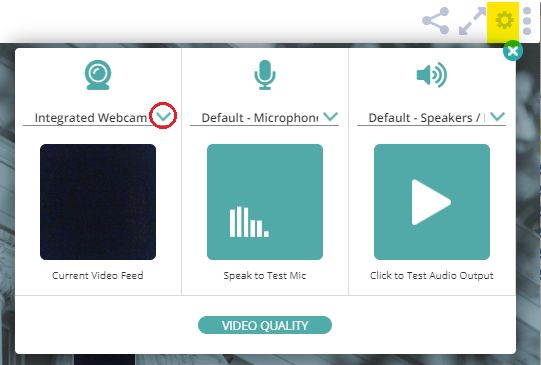The width and height of the screenshot is (541, 365).
Task: Open the VIDEO QUALITY settings
Action: point(265,325)
